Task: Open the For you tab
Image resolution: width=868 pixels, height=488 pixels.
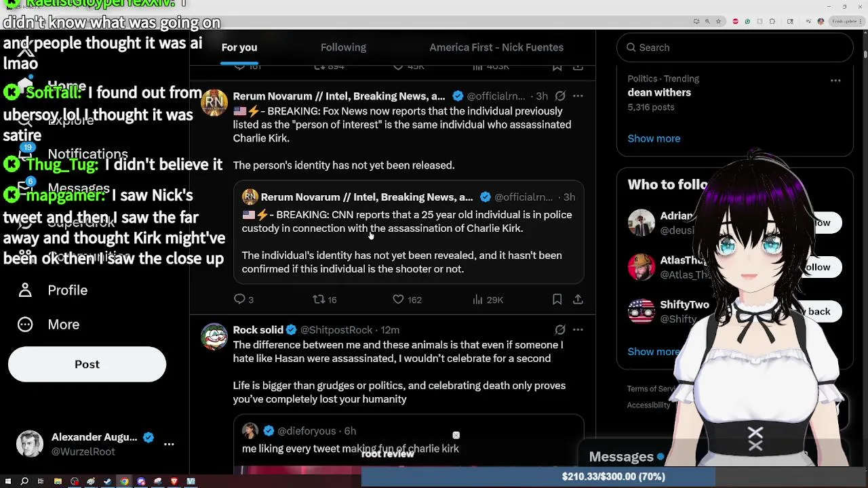Action: [x=239, y=47]
